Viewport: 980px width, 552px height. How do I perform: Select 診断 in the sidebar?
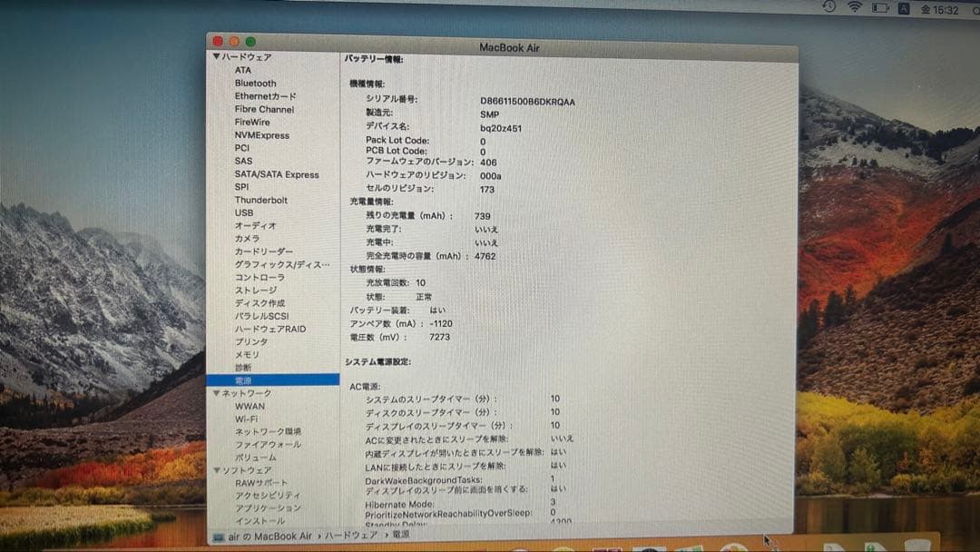(242, 368)
